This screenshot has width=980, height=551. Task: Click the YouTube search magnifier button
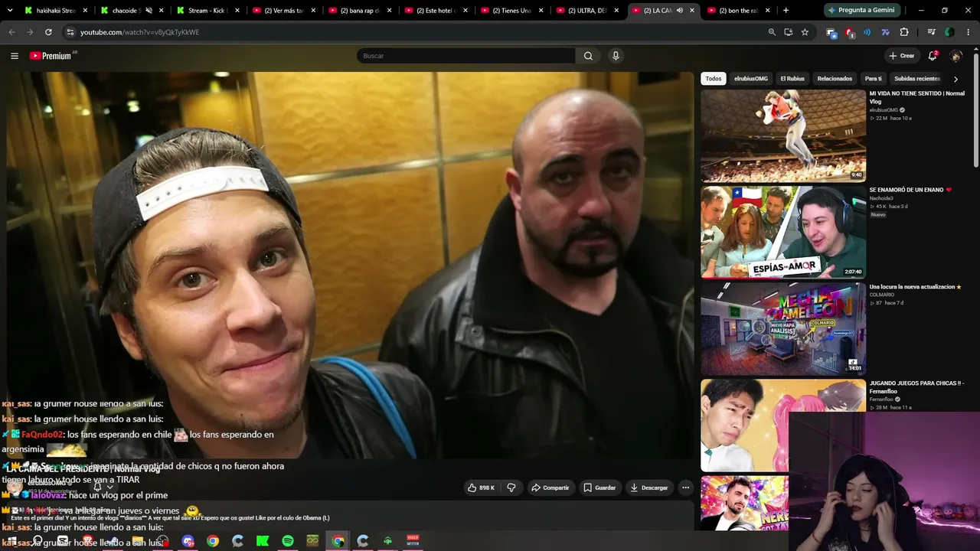(x=588, y=56)
